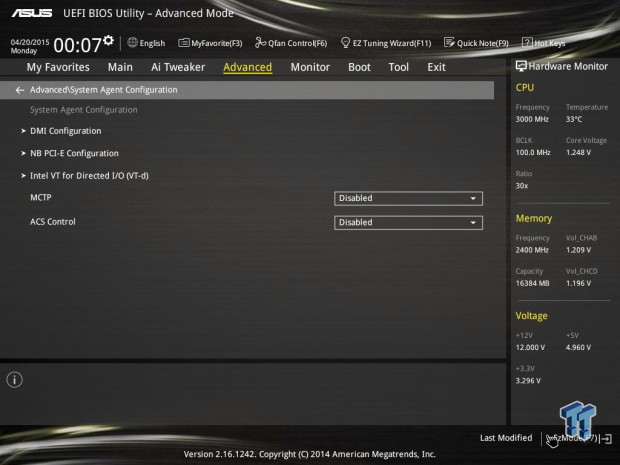Click the EzMode(F7) button
This screenshot has width=620, height=465.
572,438
